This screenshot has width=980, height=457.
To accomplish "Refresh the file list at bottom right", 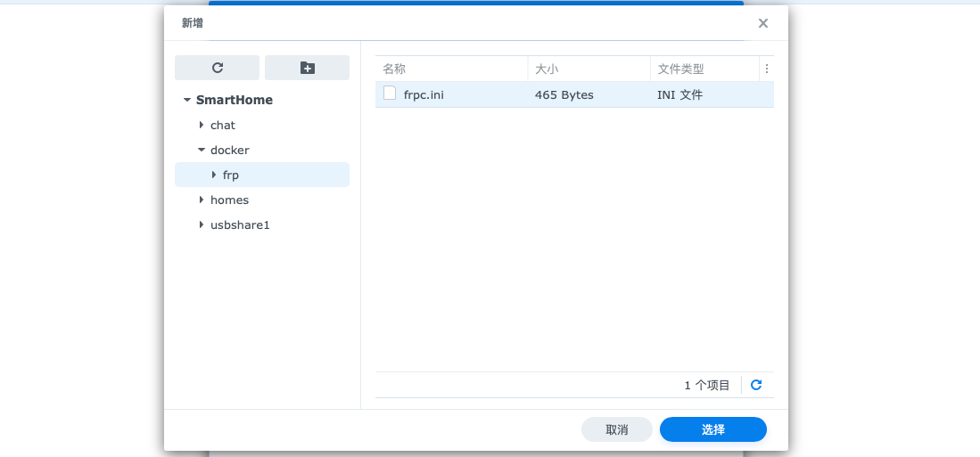I will pyautogui.click(x=756, y=385).
